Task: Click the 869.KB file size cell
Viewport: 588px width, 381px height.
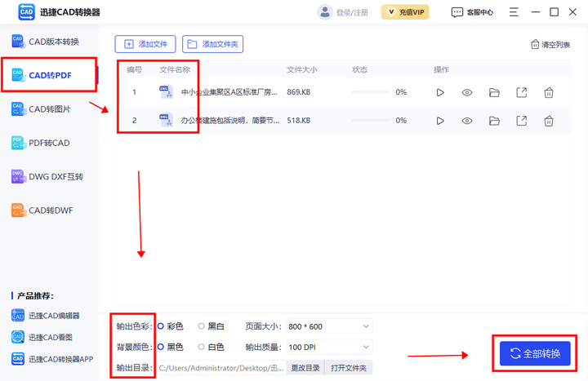Action: point(299,92)
